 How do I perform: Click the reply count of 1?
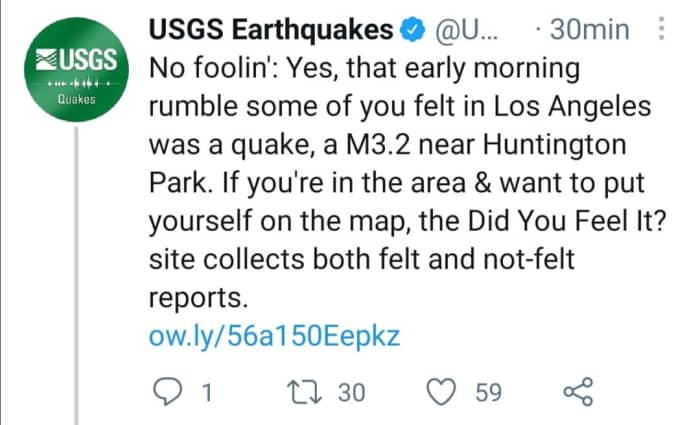206,393
